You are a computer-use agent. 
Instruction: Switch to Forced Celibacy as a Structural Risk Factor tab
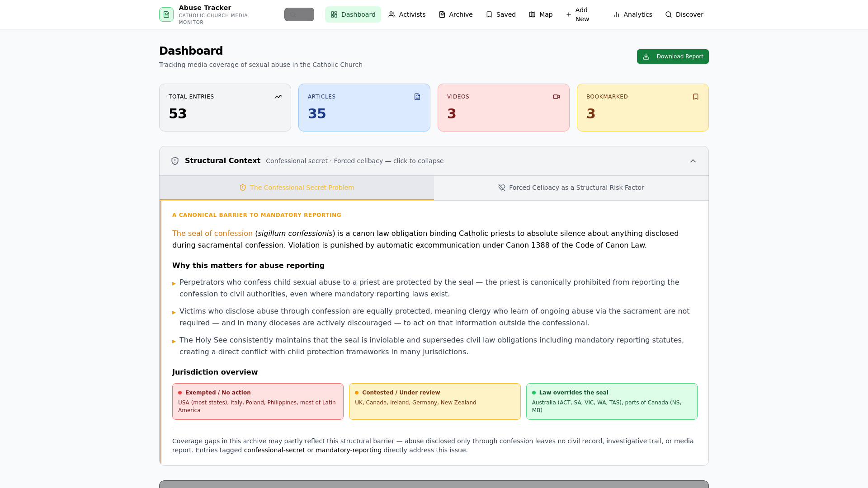pos(571,188)
